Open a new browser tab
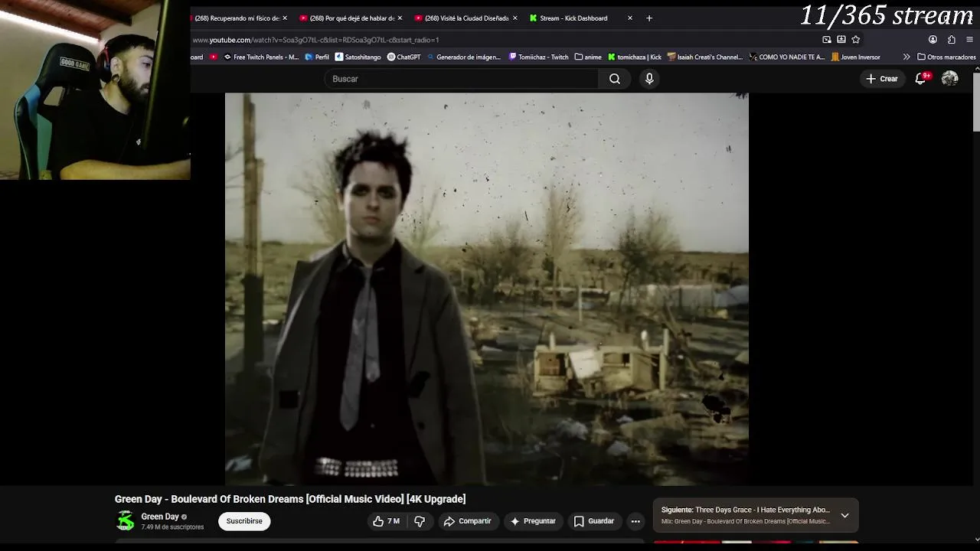This screenshot has width=980, height=551. (x=649, y=18)
